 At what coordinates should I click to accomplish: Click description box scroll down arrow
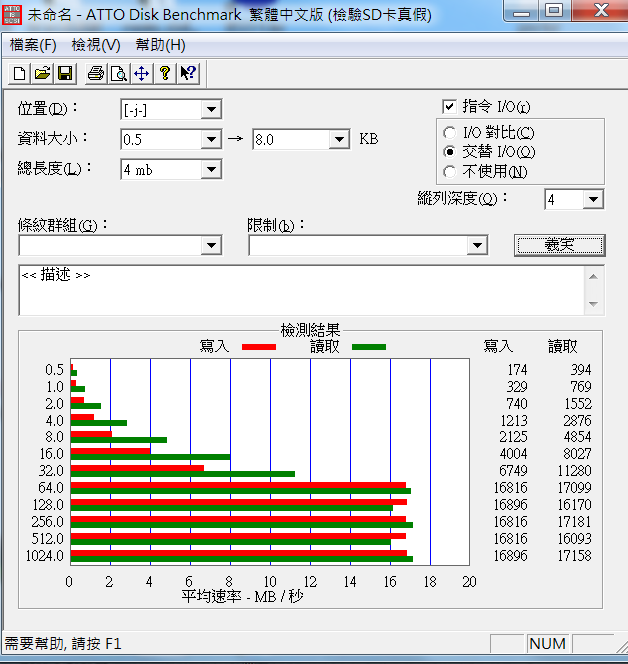coord(594,304)
